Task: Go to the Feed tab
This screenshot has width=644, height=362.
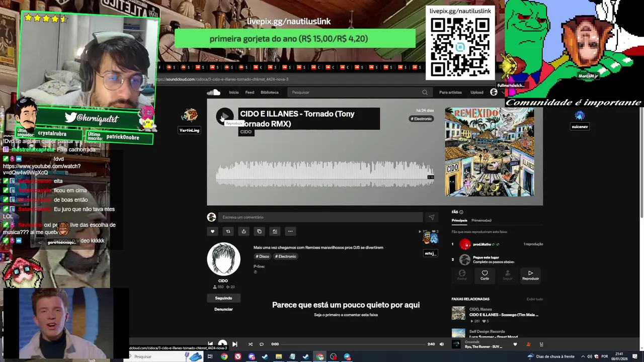Action: coord(250,93)
